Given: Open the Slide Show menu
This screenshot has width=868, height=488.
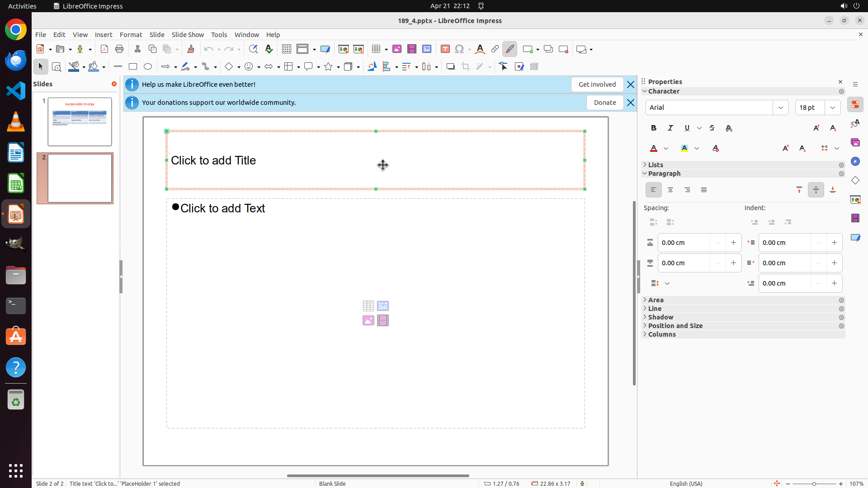Looking at the screenshot, I should (188, 35).
